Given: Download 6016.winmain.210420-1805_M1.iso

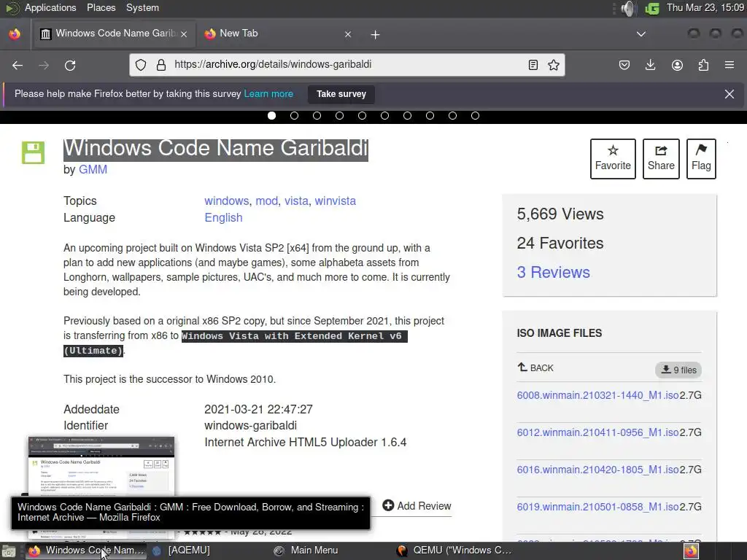Looking at the screenshot, I should pos(597,470).
